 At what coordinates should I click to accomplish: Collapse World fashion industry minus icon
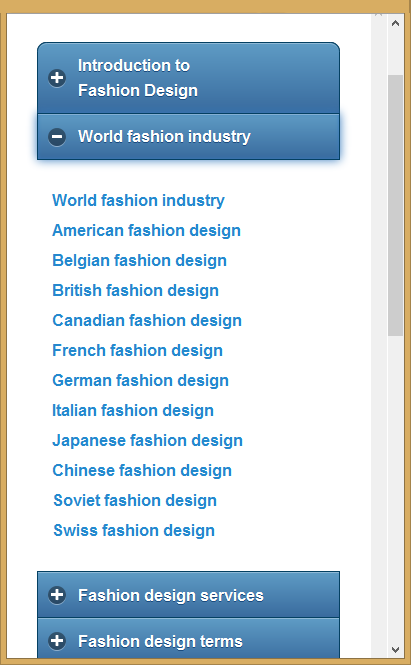(57, 137)
